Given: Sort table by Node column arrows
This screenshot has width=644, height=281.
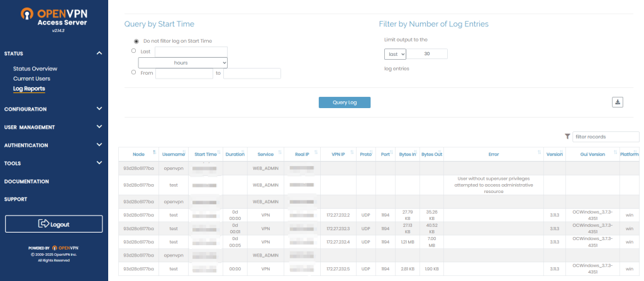Looking at the screenshot, I should click(x=154, y=153).
